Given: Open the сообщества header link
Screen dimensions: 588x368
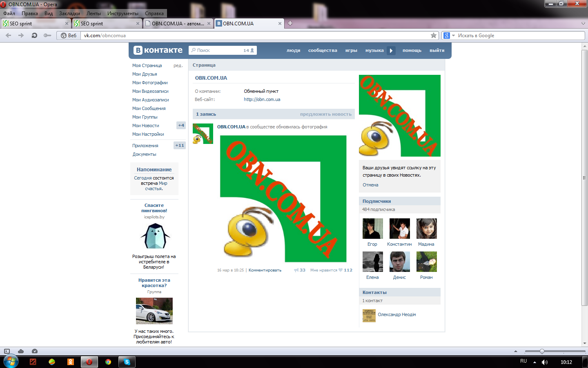Looking at the screenshot, I should tap(323, 50).
